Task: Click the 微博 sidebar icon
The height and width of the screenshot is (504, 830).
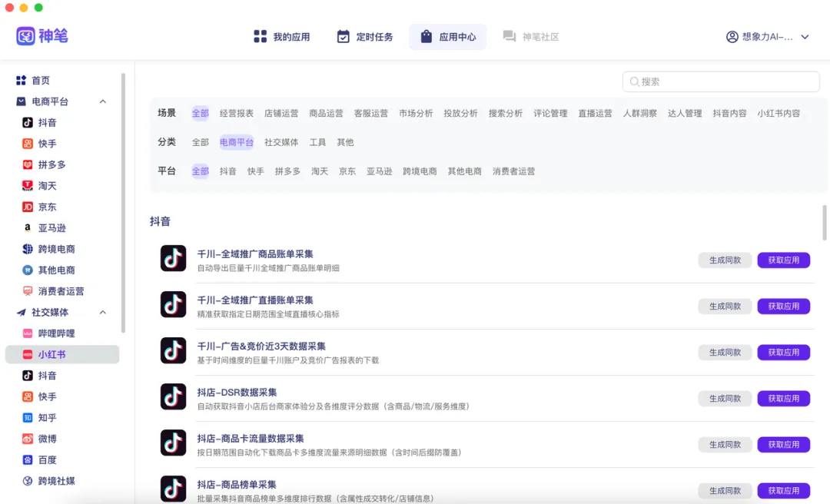Action: click(x=28, y=439)
